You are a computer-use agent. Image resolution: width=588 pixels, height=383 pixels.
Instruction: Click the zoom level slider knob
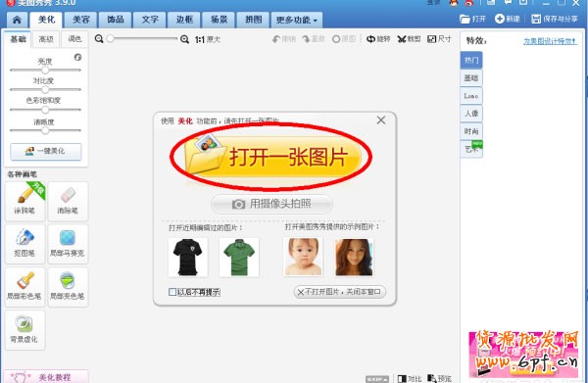click(110, 38)
